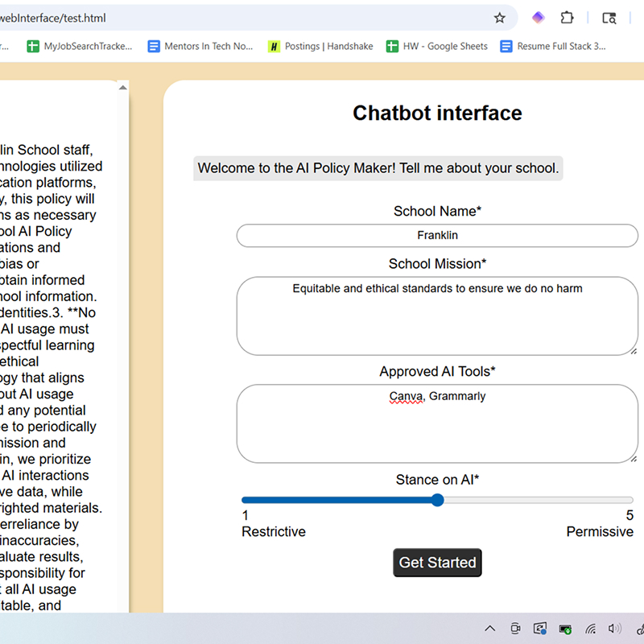The image size is (644, 644).
Task: Open the browser Extensions puzzle icon
Action: coord(567,17)
